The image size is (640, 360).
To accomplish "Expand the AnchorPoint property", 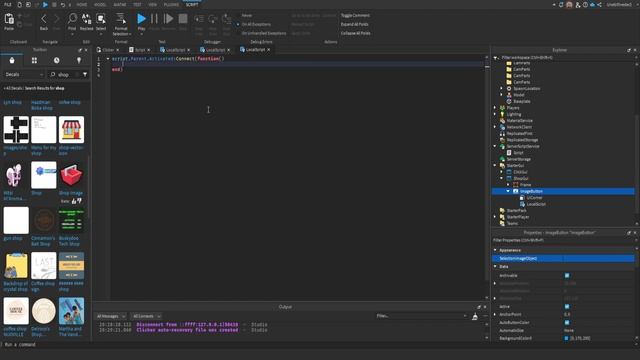I will pyautogui.click(x=495, y=315).
